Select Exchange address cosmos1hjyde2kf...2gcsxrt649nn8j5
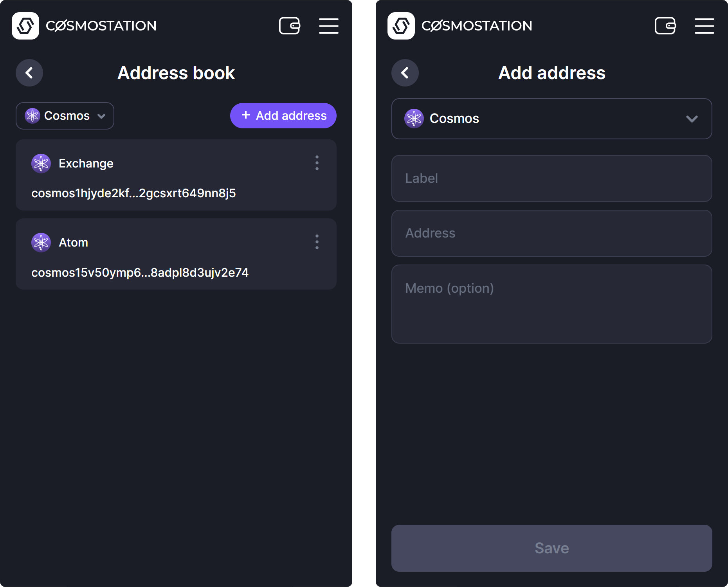Screen dimensions: 728x587 click(133, 193)
